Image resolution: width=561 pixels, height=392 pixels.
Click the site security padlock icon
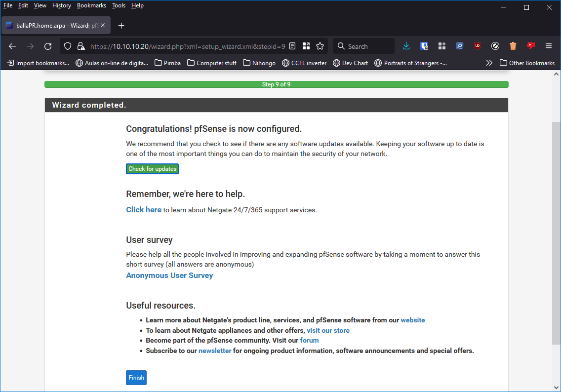pos(81,46)
